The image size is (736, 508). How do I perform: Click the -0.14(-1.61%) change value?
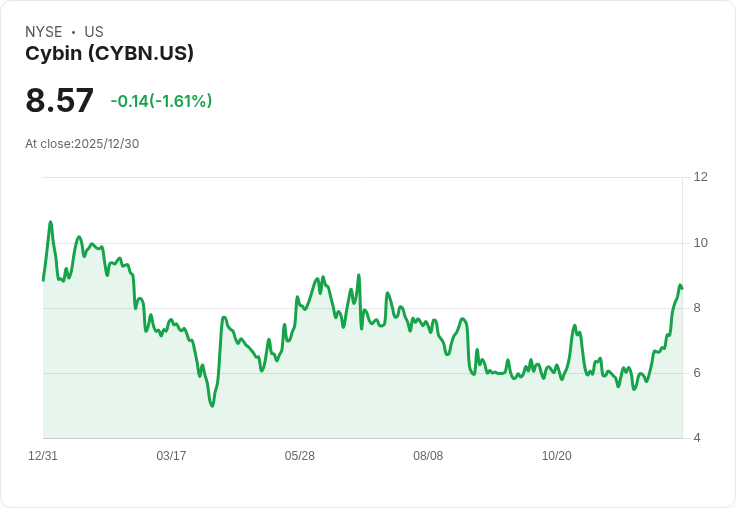(x=161, y=101)
